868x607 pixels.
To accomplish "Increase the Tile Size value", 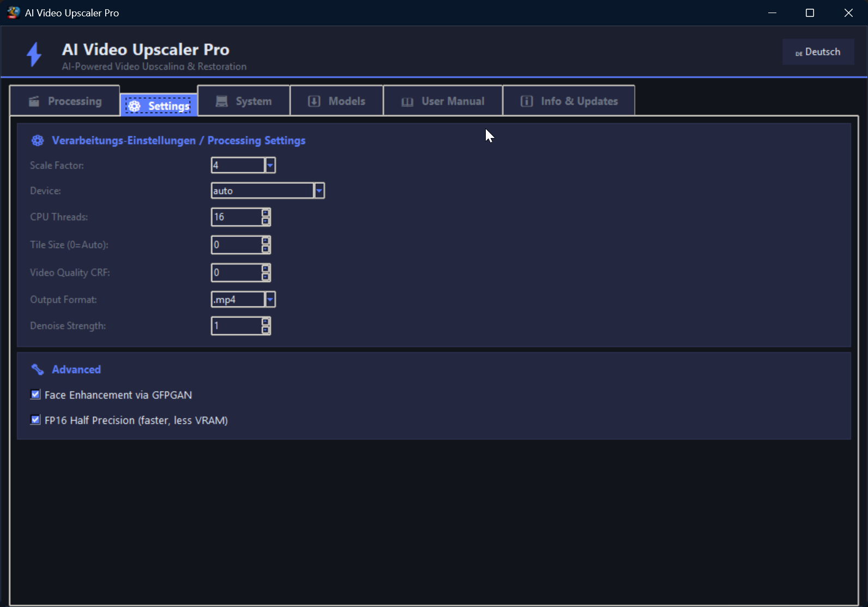I will [x=266, y=241].
